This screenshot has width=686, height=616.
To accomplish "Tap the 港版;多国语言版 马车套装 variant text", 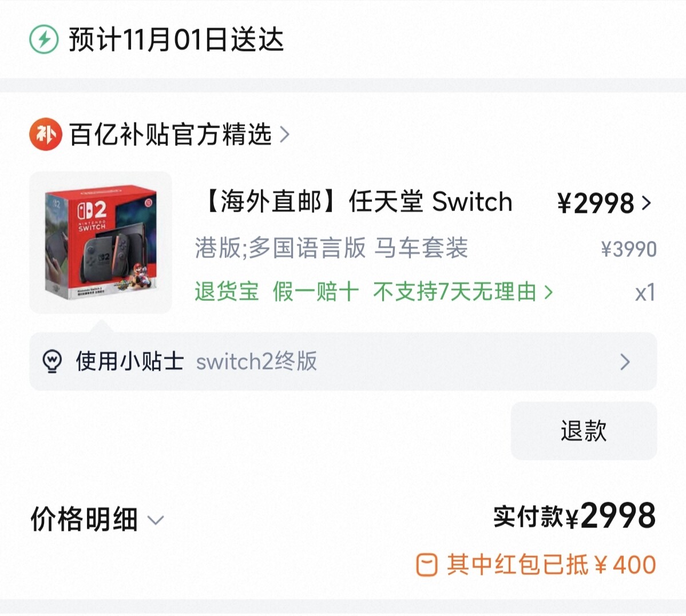I will (x=331, y=248).
